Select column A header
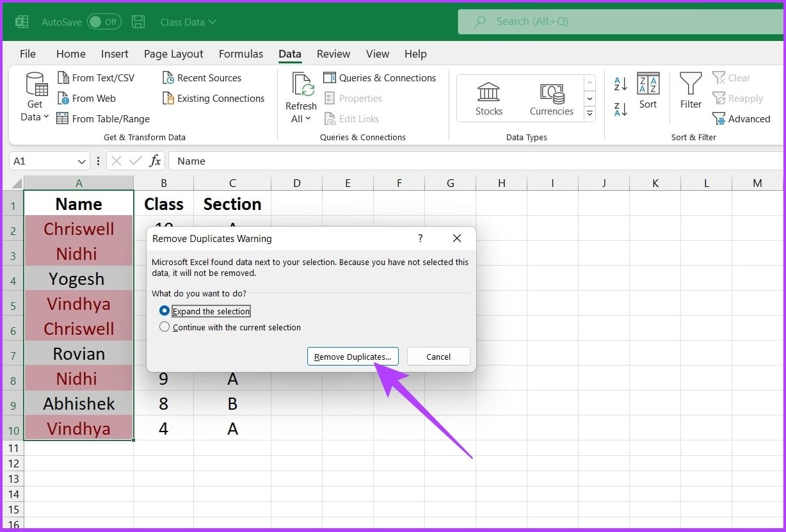Screen dimensions: 786x532 point(79,183)
